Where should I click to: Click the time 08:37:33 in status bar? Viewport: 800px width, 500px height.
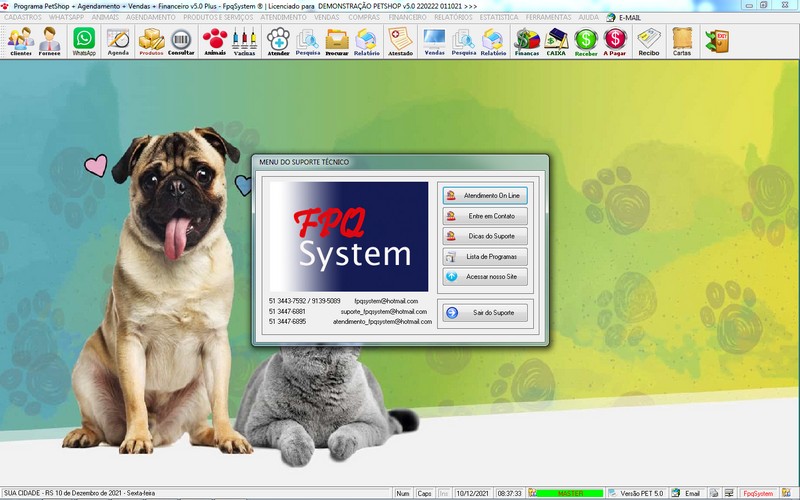click(509, 493)
